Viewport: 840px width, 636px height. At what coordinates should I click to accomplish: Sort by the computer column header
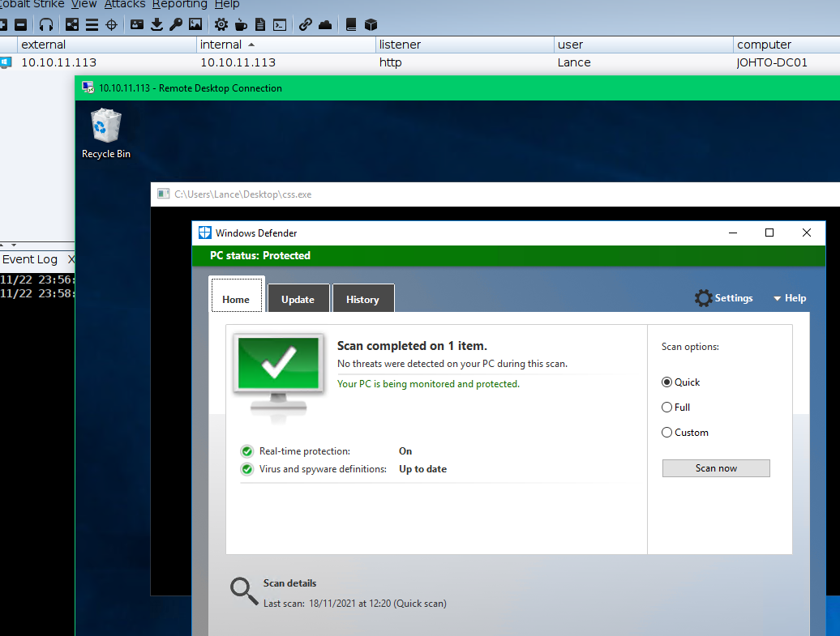click(x=786, y=45)
